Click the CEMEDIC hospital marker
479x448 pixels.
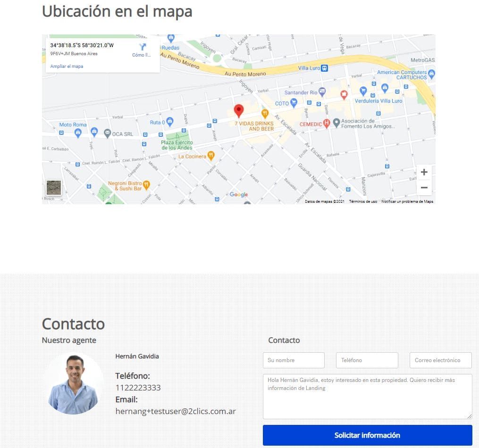327,124
